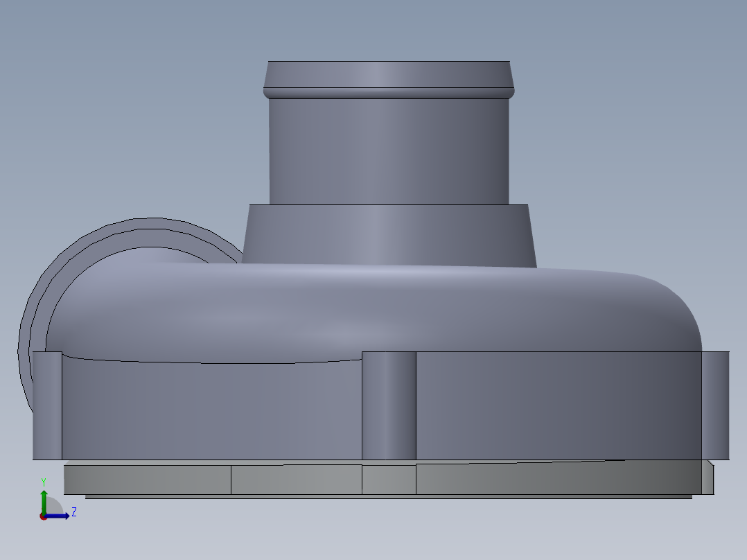The image size is (747, 560).
Task: Select the upper cylindrical inlet pipe face
Action: [389, 152]
